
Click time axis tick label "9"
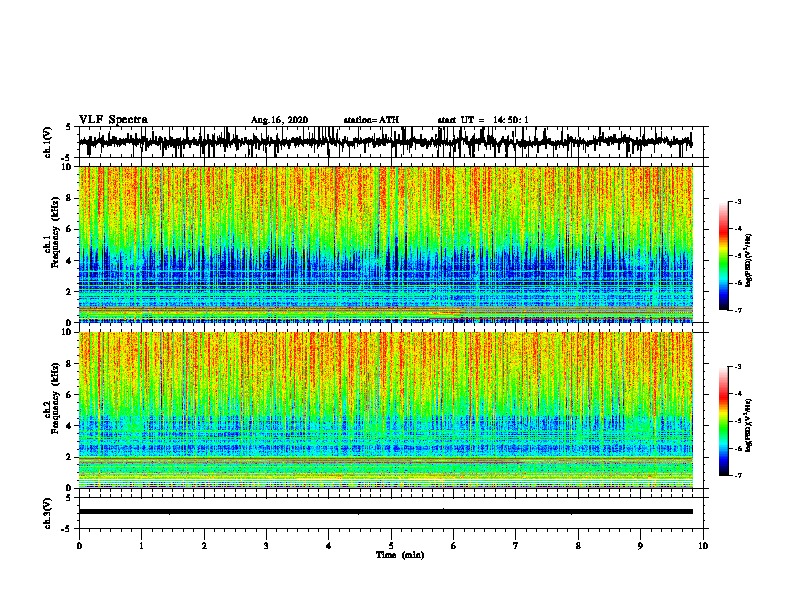coord(640,546)
